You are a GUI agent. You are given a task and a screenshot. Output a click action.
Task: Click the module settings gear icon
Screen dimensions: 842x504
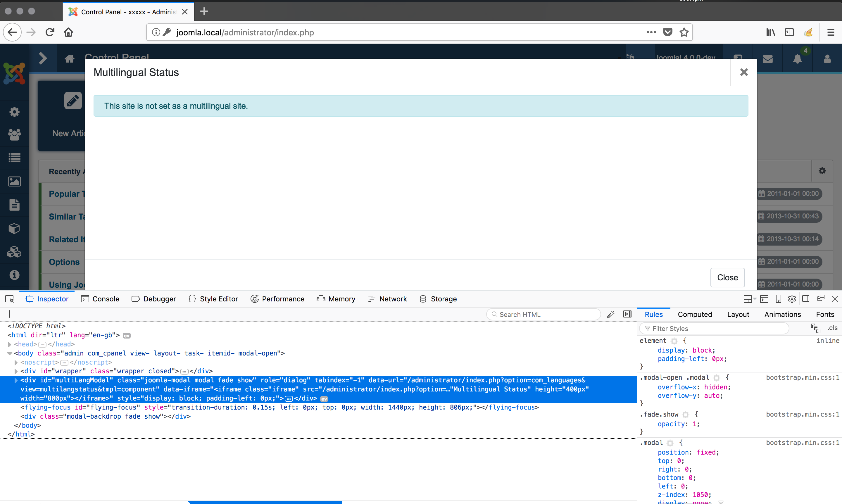click(x=822, y=170)
